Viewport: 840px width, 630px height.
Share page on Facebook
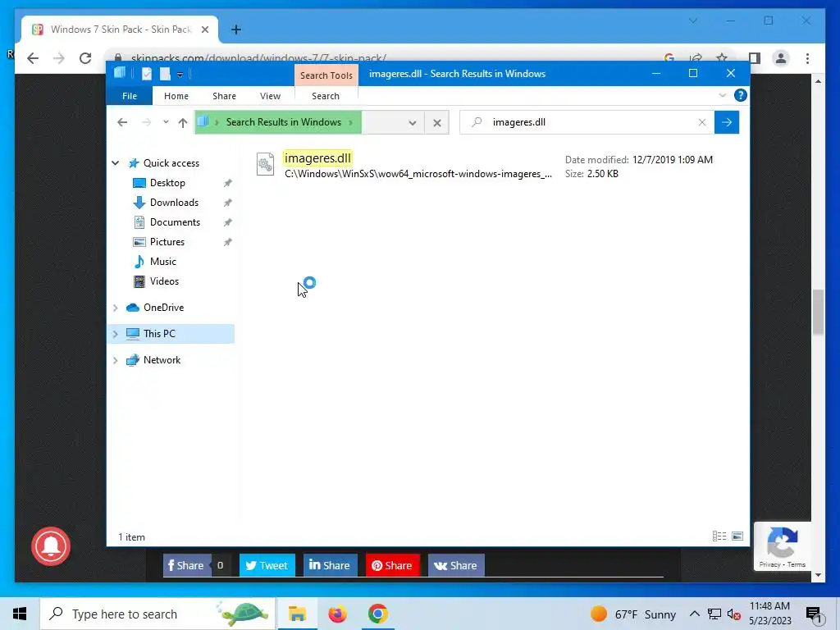186,566
